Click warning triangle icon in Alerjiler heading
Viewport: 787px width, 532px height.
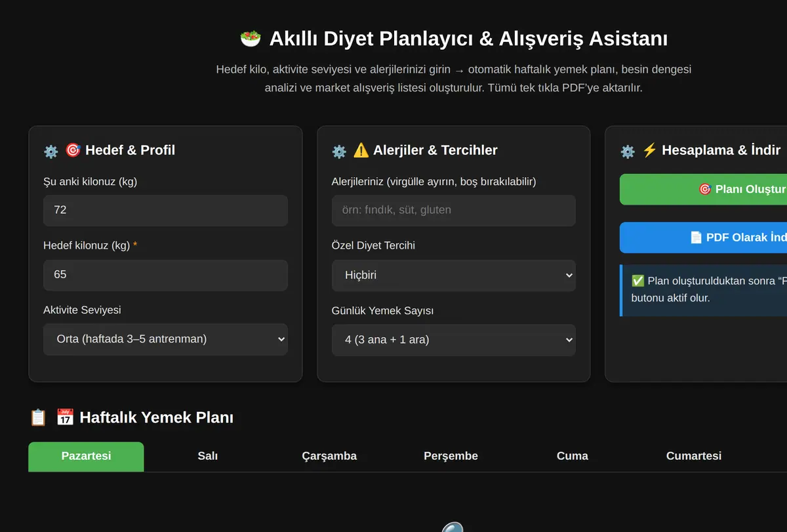(361, 150)
